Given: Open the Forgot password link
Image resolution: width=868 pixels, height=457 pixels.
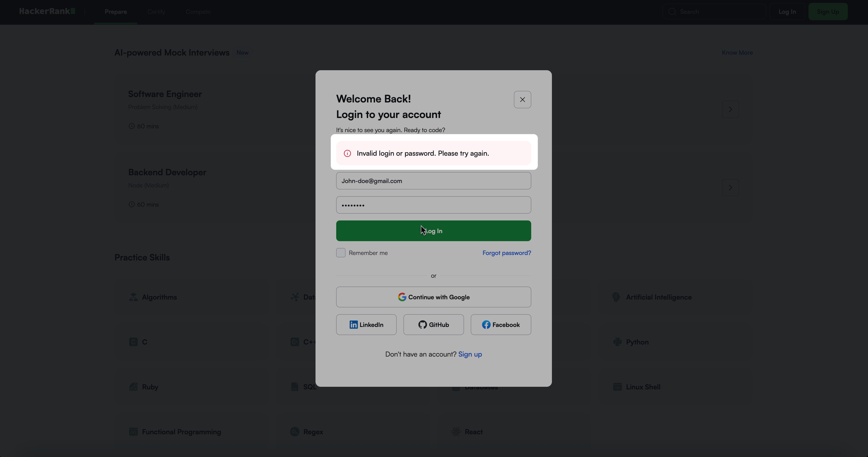Looking at the screenshot, I should [x=506, y=253].
